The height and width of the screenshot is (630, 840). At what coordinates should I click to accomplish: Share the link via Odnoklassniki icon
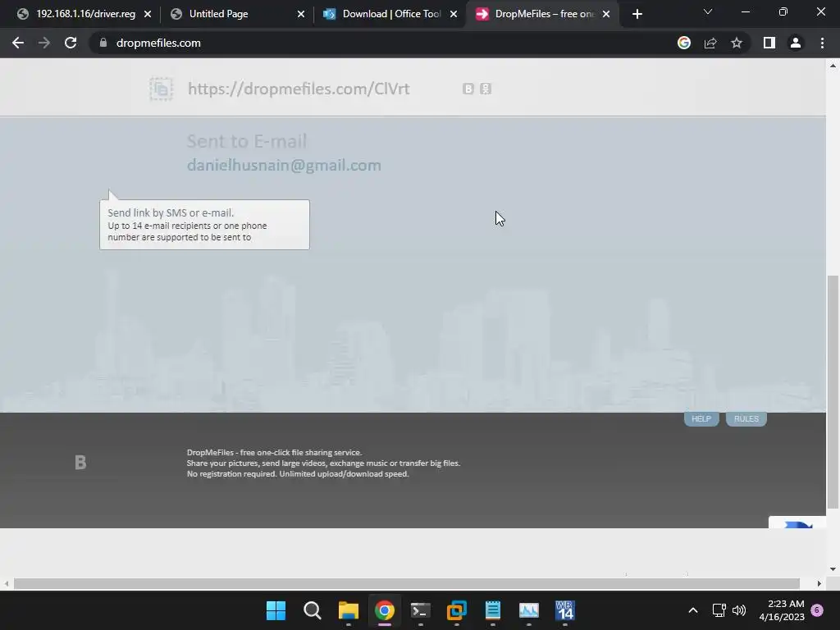[x=486, y=89]
